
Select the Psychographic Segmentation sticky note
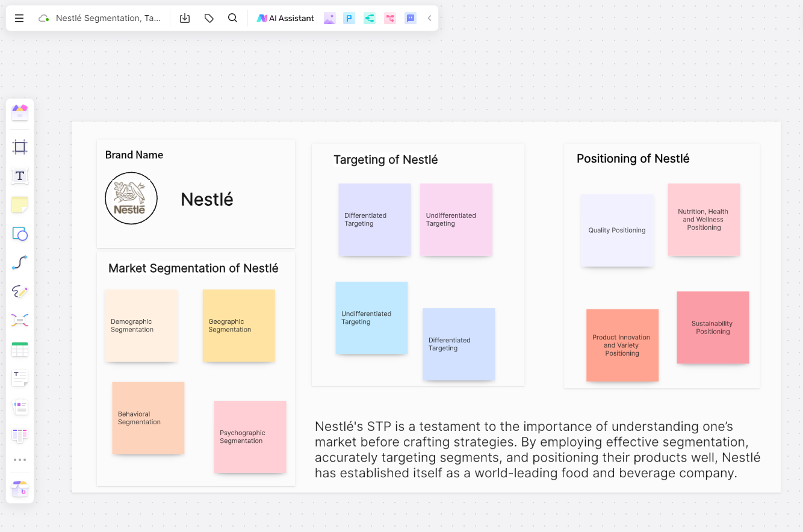point(250,437)
